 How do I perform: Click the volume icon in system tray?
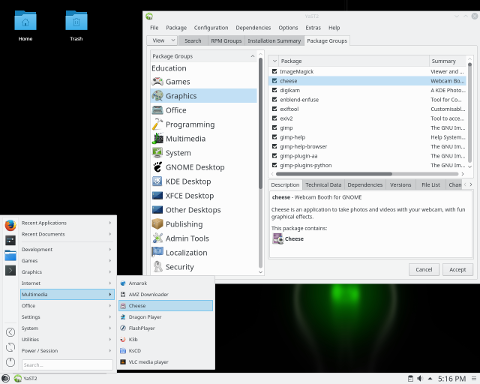coord(420,378)
